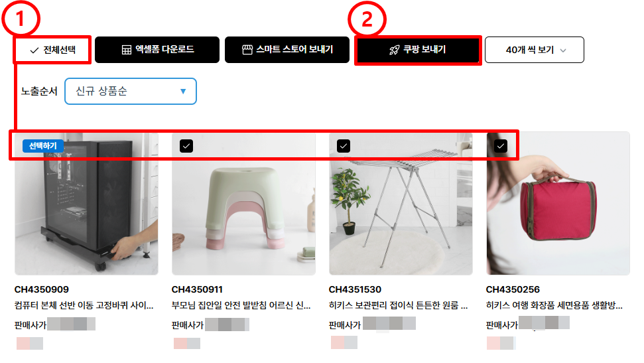Uncheck the green stool product checkbox

pyautogui.click(x=186, y=146)
